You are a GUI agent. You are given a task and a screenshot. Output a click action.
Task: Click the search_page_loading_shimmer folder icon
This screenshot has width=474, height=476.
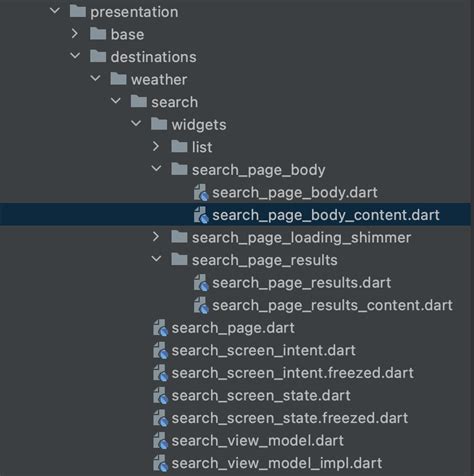[179, 237]
